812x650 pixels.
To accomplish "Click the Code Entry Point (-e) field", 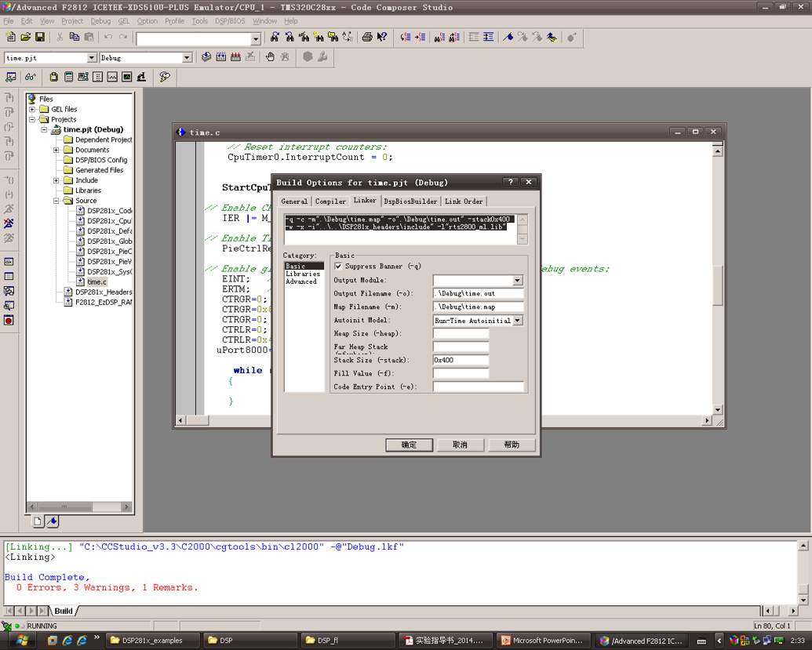I will click(478, 387).
